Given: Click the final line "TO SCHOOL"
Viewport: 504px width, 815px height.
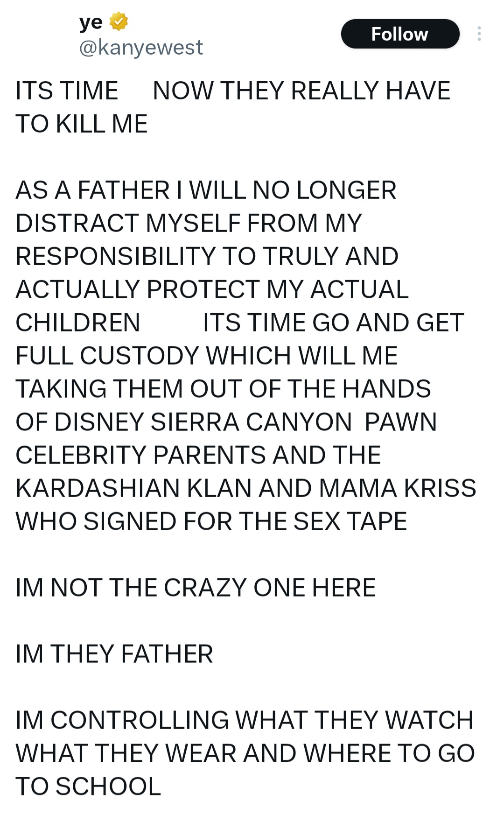Looking at the screenshot, I should 88,787.
